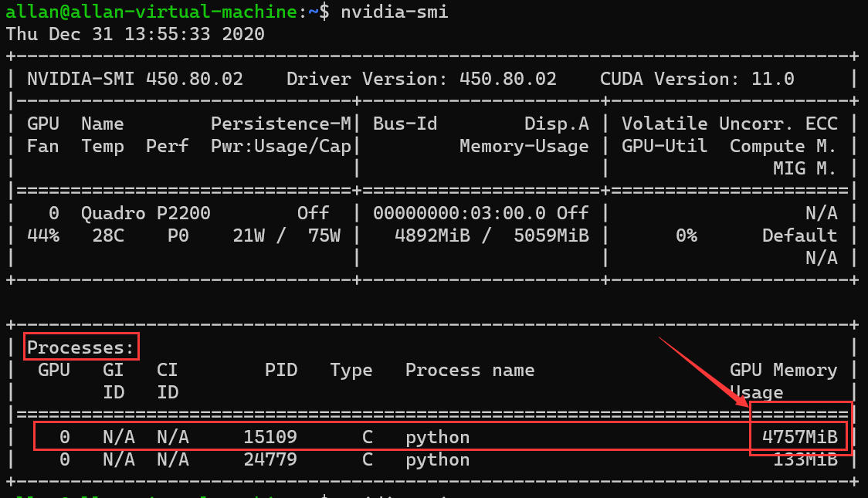Select the Quadro P2200 GPU name
This screenshot has height=498, width=868.
coord(146,214)
